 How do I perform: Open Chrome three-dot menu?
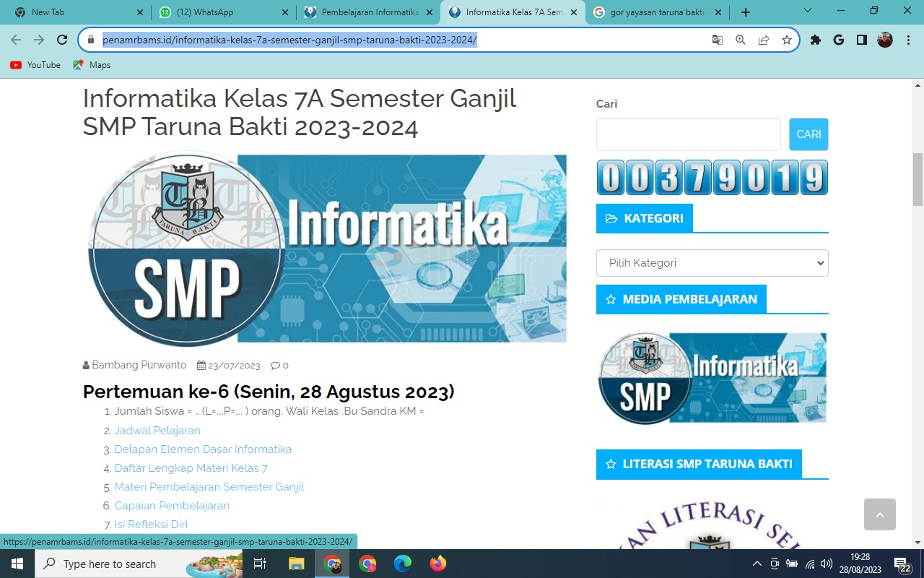tap(908, 40)
